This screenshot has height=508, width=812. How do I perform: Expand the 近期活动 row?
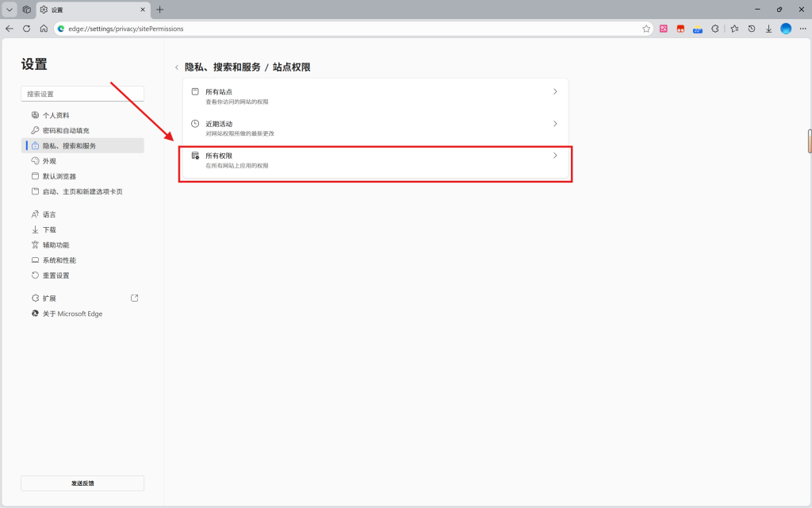[375, 128]
